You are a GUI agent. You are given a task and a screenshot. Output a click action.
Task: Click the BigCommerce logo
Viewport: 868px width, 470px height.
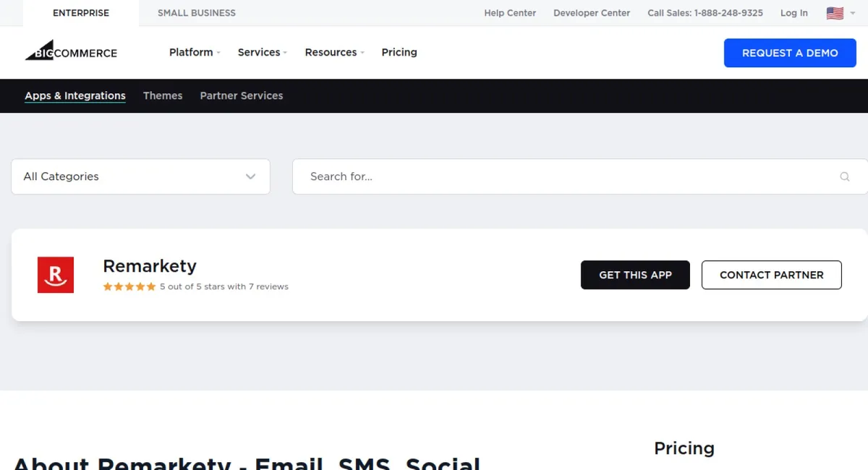tap(71, 51)
